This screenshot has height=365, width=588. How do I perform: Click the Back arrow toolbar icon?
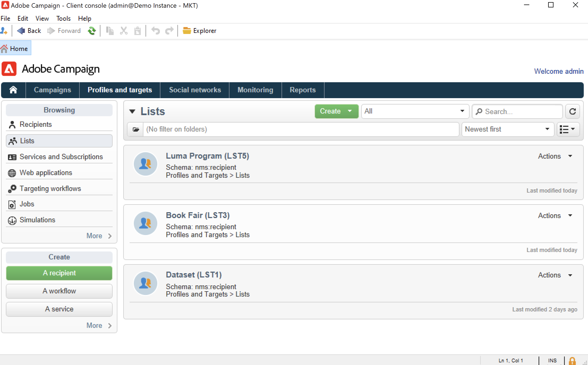pos(21,31)
